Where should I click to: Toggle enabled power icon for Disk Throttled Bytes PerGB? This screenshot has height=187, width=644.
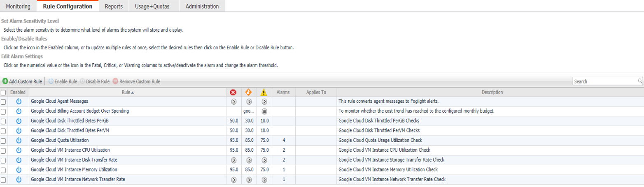pos(19,121)
